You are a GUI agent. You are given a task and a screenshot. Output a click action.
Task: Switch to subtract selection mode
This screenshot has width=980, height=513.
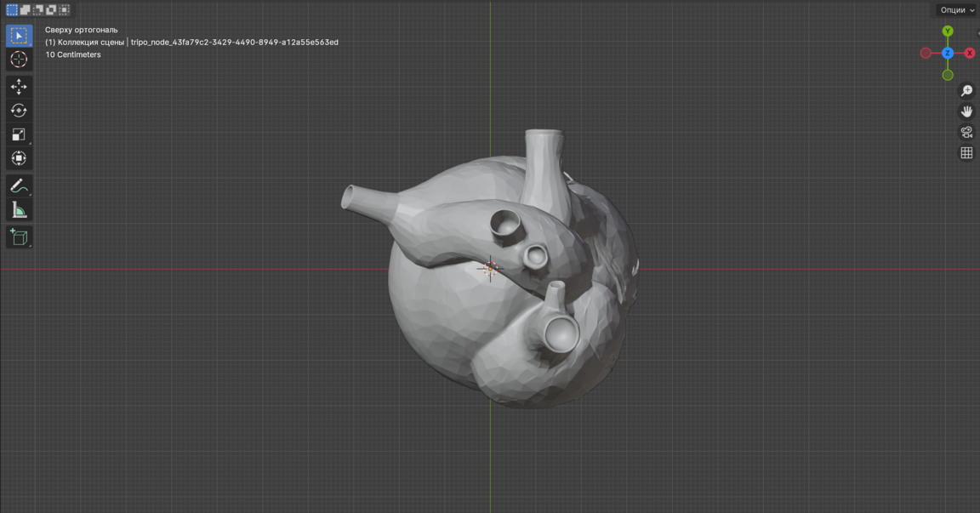click(38, 10)
